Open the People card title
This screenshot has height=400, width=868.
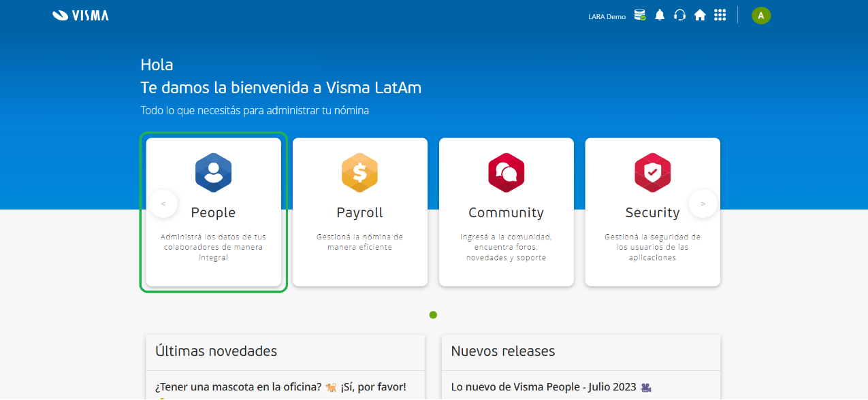tap(213, 213)
